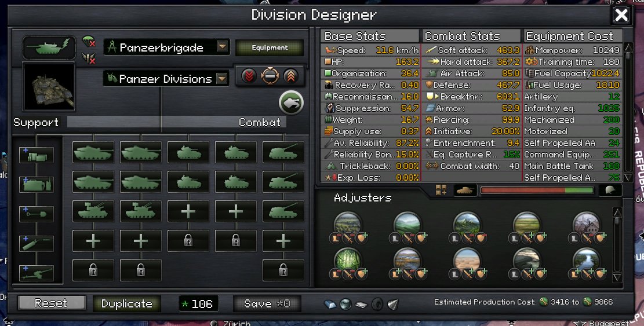Click the Duplicate button

click(x=126, y=303)
